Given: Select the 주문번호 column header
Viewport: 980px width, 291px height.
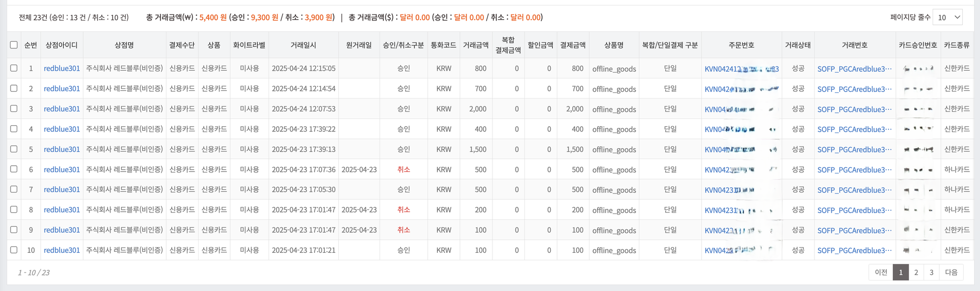Looking at the screenshot, I should 742,45.
